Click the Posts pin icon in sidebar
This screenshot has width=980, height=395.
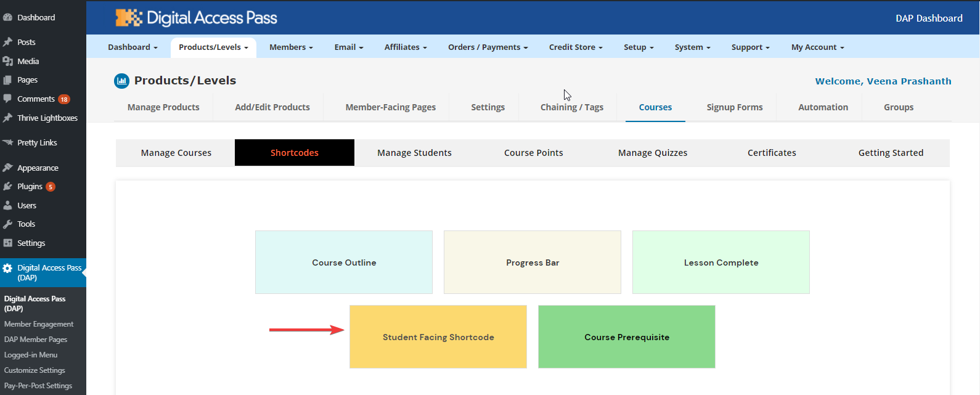[8, 42]
